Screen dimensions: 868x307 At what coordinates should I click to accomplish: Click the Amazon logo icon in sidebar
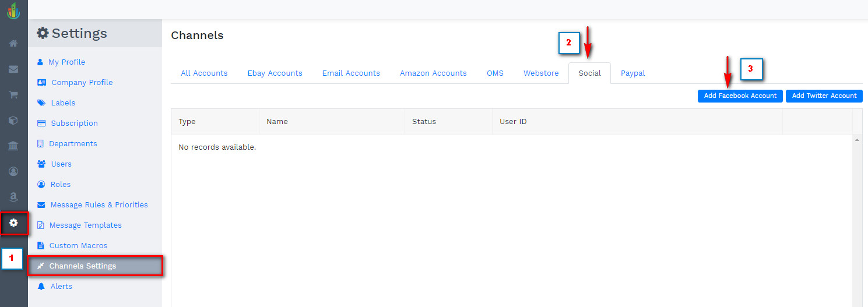pyautogui.click(x=13, y=197)
